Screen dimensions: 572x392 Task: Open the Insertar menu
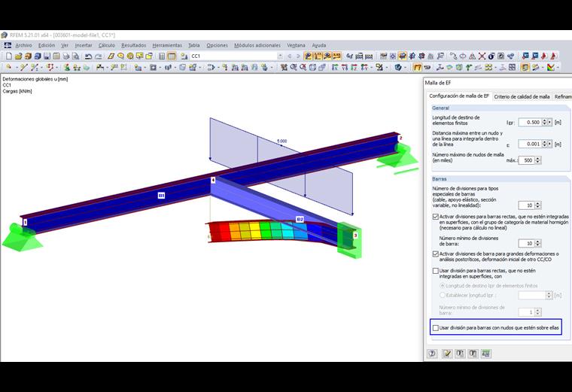point(84,45)
